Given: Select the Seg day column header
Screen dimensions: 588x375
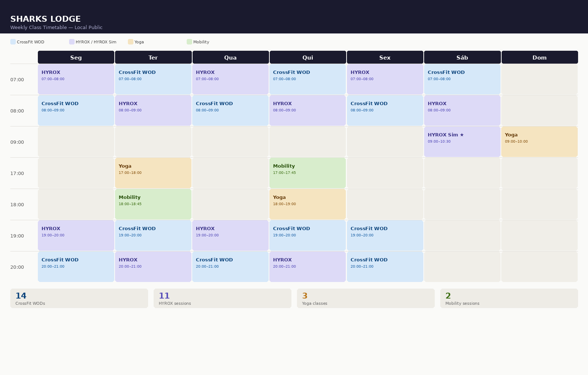Looking at the screenshot, I should click(x=76, y=57).
